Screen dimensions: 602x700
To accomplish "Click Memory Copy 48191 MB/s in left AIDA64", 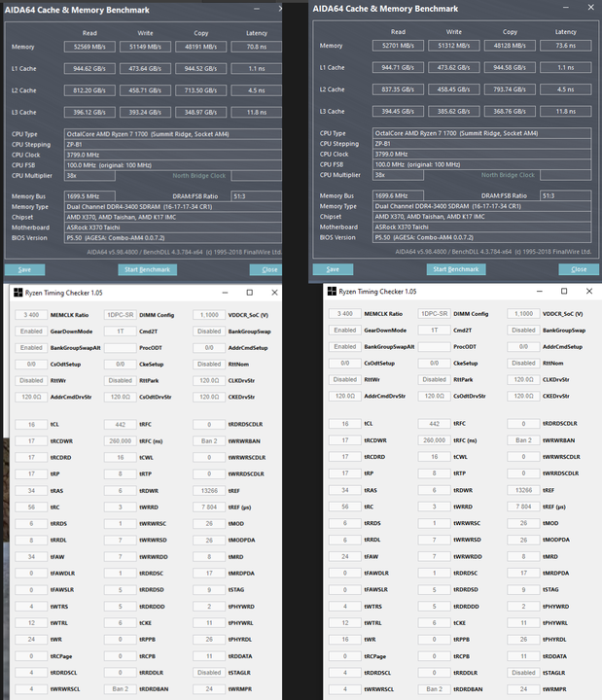I will [x=201, y=47].
